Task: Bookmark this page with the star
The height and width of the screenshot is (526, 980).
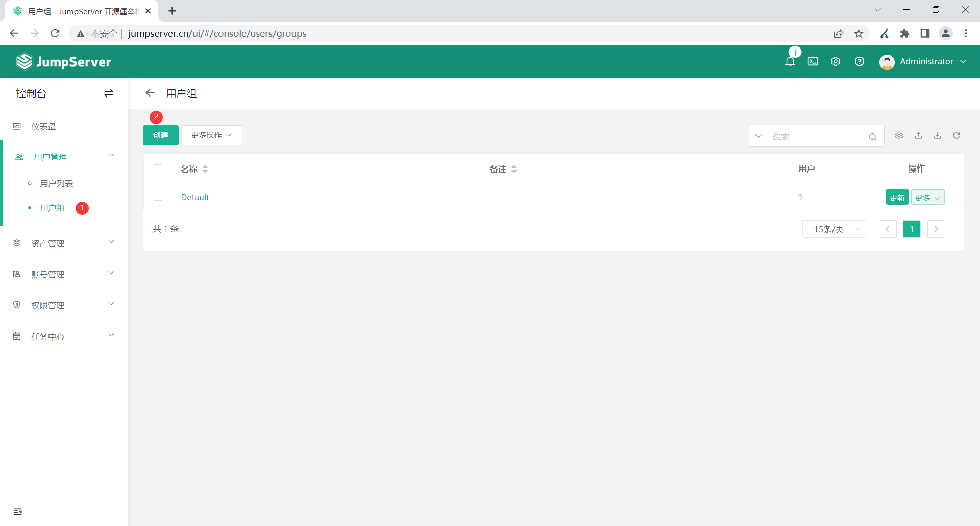Action: click(859, 33)
